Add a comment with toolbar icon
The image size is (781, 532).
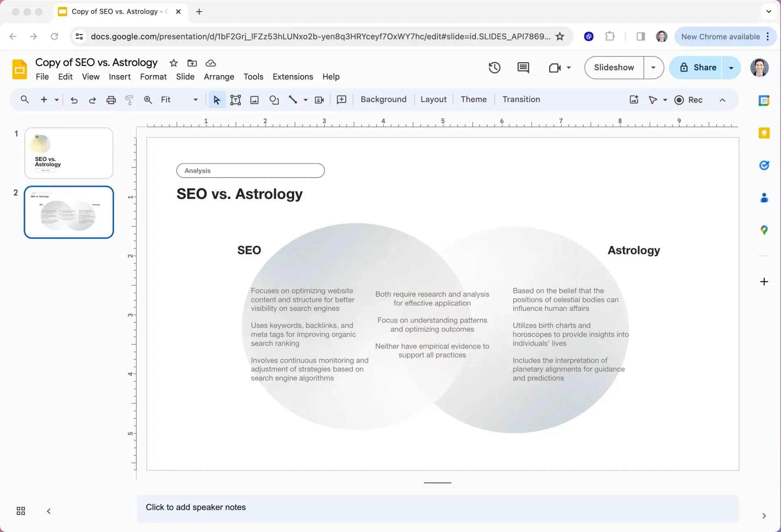(x=342, y=100)
